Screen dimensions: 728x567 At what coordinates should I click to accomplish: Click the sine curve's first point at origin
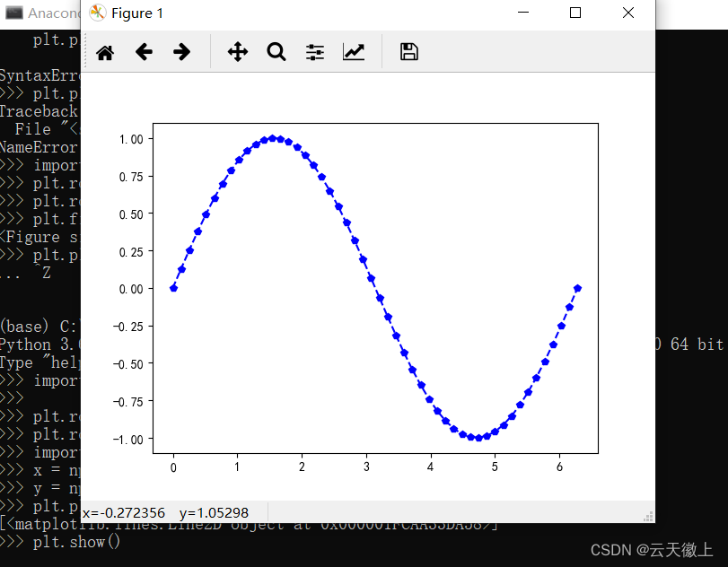(x=173, y=288)
